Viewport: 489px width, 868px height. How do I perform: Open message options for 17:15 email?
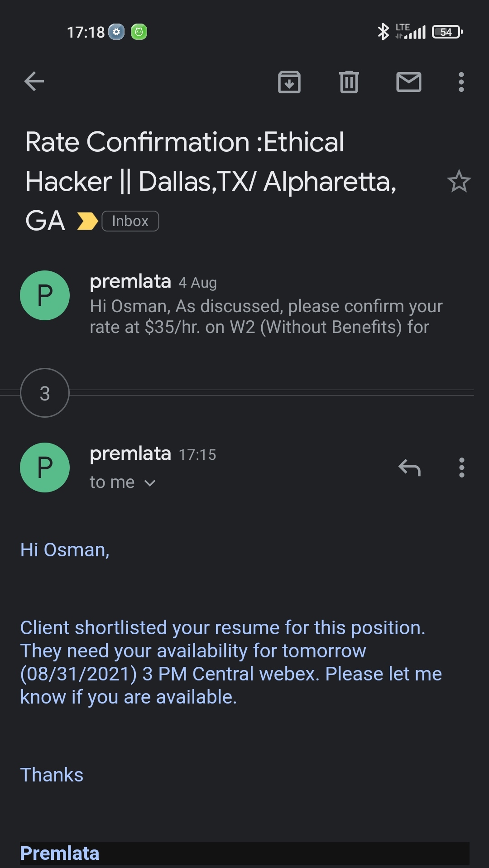[x=462, y=468]
